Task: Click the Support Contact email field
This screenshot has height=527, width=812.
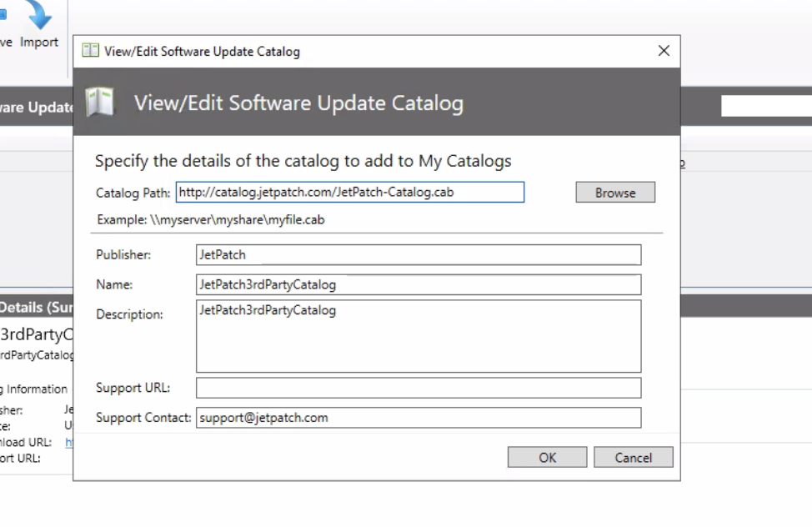Action: point(419,418)
